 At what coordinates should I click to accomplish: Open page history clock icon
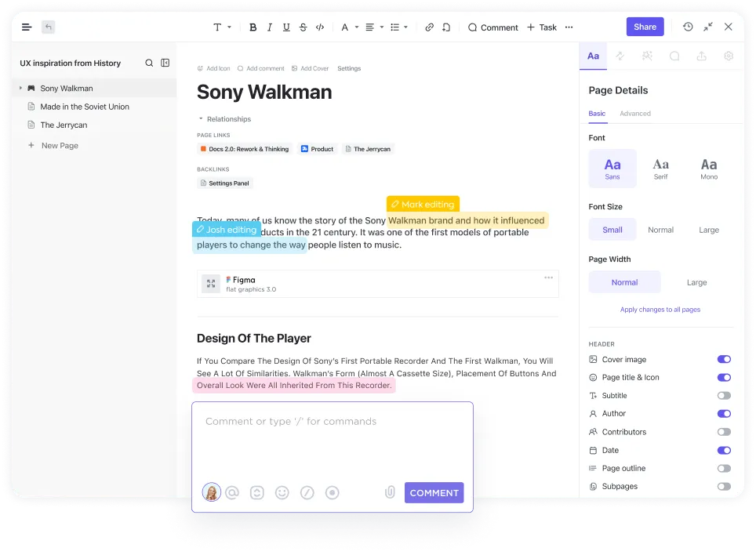click(x=688, y=27)
